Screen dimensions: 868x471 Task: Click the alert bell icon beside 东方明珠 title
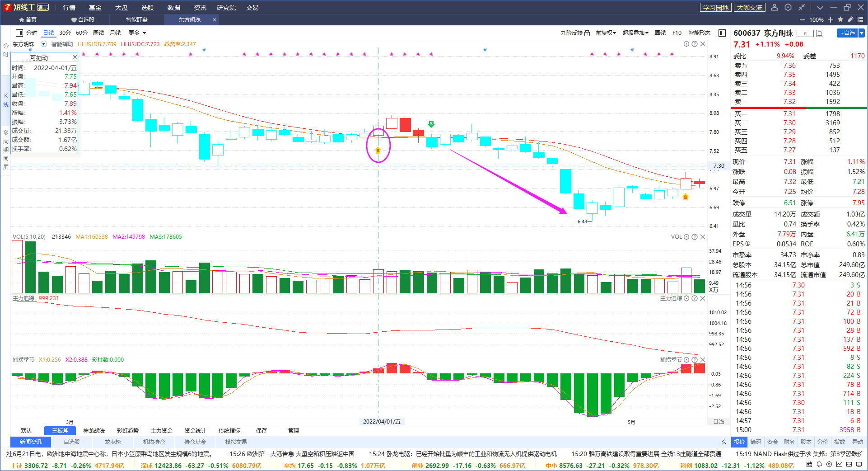point(820,33)
